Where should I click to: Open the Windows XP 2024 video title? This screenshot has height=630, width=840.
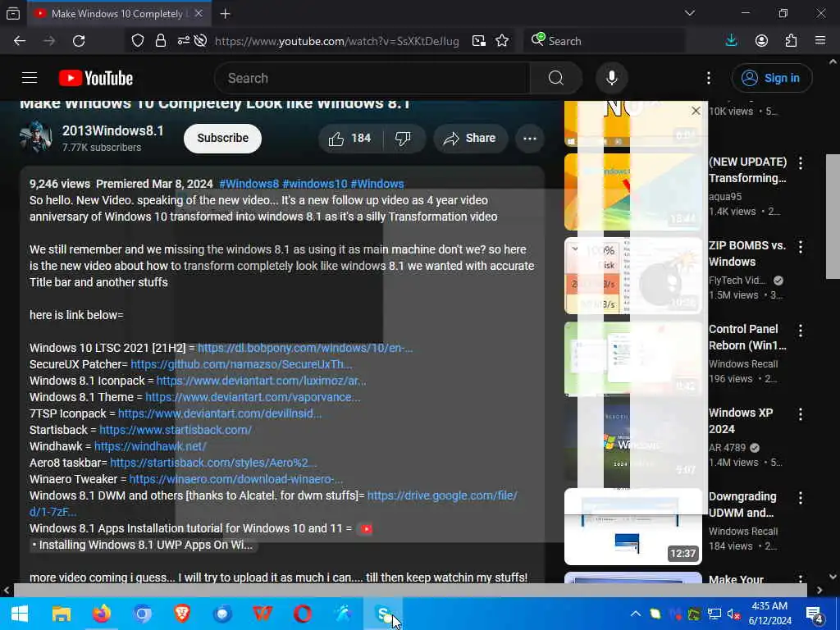pyautogui.click(x=741, y=421)
